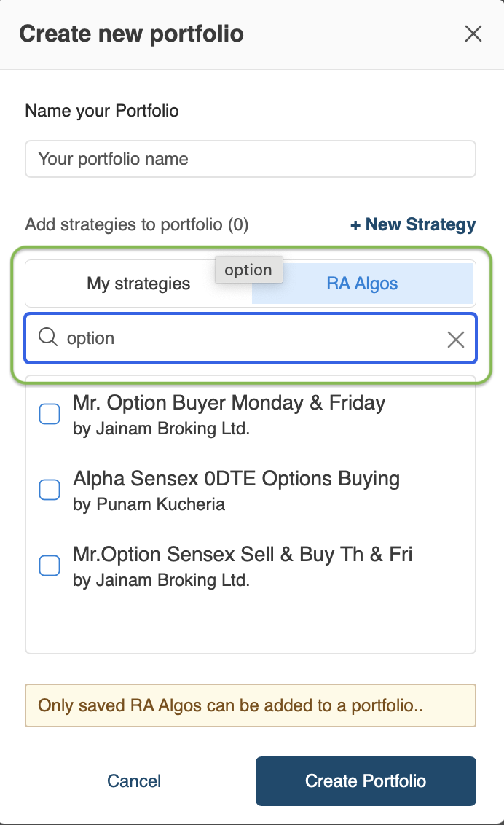Open the RA Algos tab

coord(362,284)
